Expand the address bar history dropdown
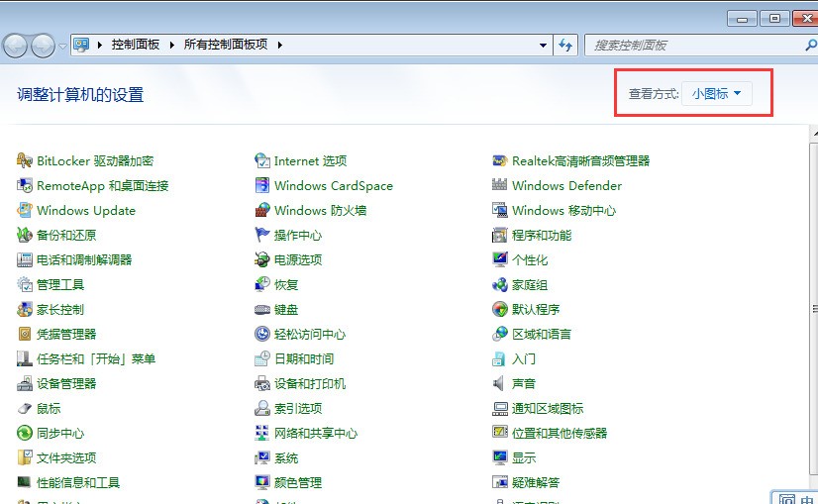Viewport: 818px width, 504px height. (543, 46)
